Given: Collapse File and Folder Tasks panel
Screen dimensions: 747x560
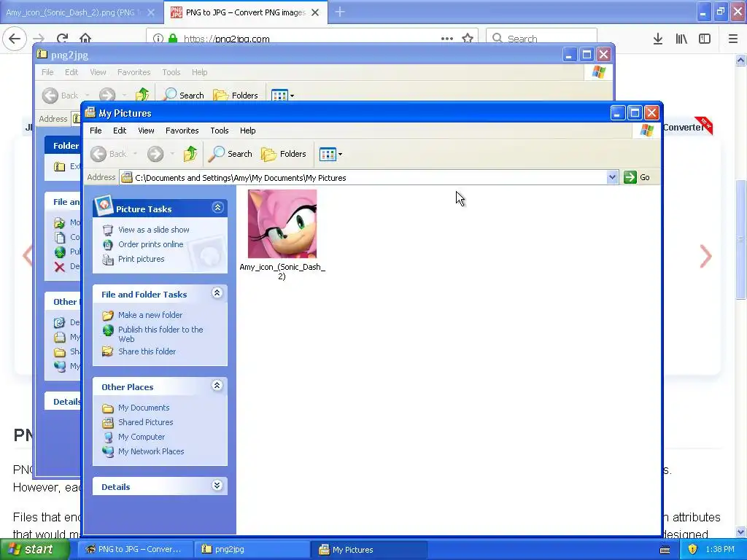Looking at the screenshot, I should tap(217, 293).
